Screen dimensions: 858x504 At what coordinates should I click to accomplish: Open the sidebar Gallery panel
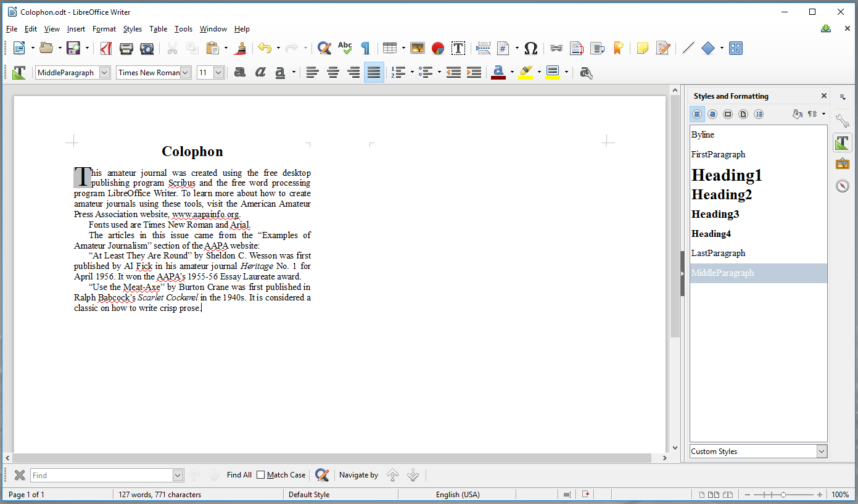[843, 164]
